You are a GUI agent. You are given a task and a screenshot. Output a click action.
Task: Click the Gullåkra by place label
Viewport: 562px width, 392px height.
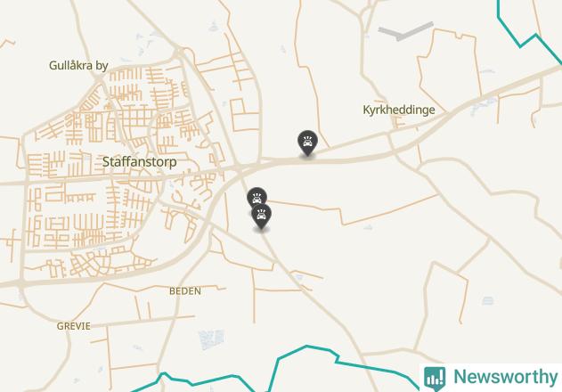(x=78, y=66)
